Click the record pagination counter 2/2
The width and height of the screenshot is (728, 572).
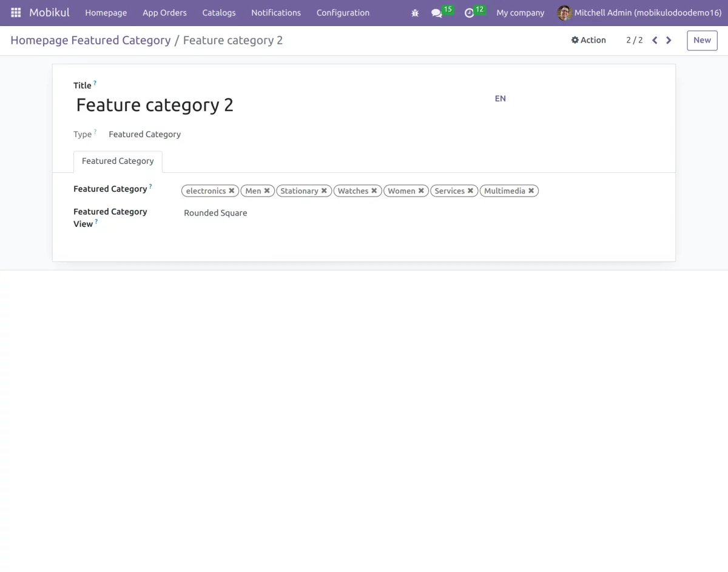[x=635, y=40]
